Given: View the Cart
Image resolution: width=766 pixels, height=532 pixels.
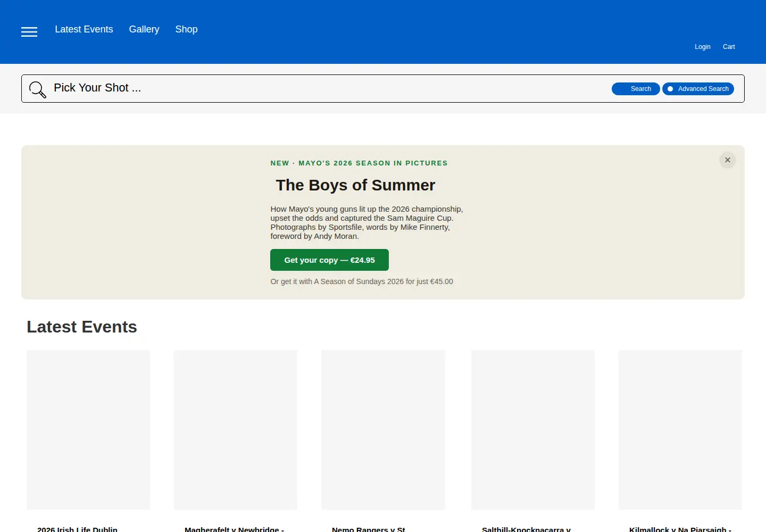Looking at the screenshot, I should pos(729,47).
